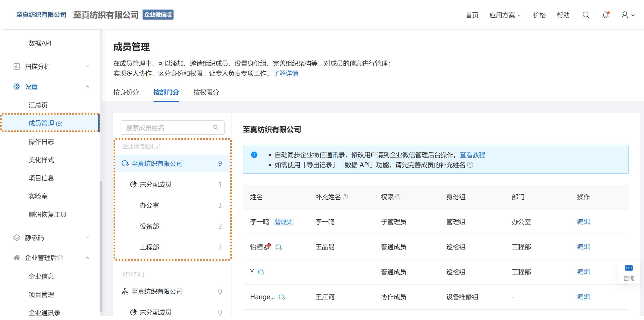This screenshot has width=644, height=320.
Task: Switch to 按权限分 tab
Action: click(x=206, y=92)
